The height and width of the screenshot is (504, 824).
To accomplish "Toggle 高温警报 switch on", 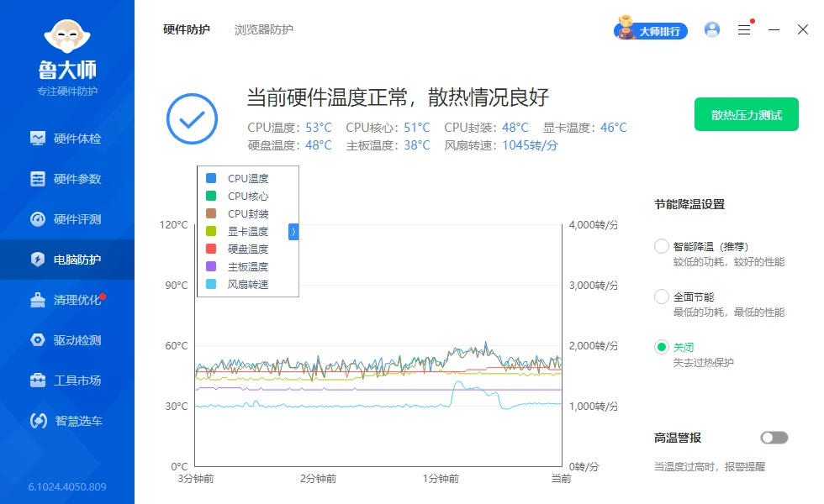I will coord(774,438).
